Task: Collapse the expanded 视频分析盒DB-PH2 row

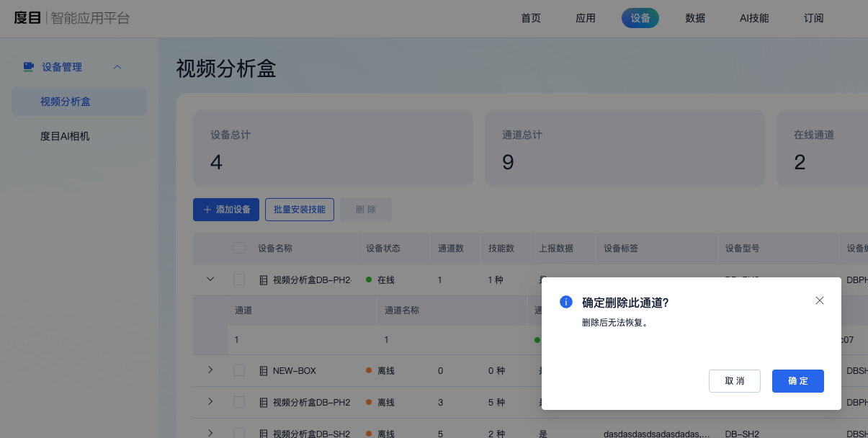Action: click(x=210, y=279)
